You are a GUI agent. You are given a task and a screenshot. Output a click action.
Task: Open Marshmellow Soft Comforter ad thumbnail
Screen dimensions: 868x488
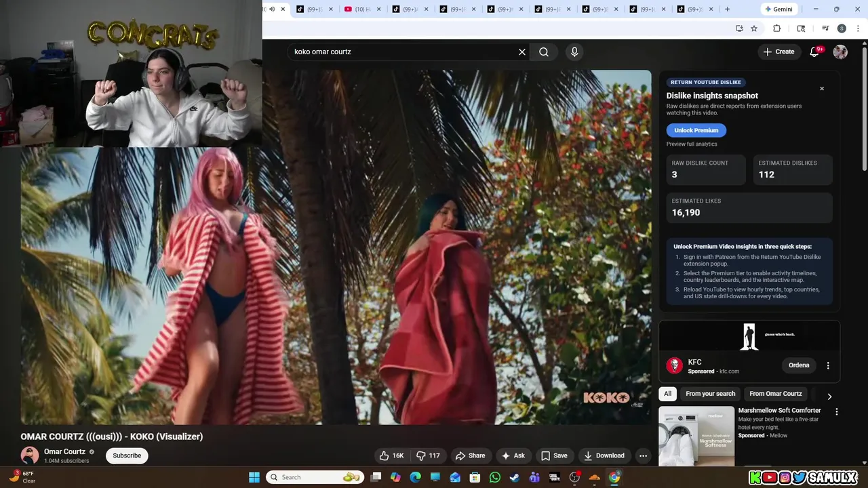[696, 436]
